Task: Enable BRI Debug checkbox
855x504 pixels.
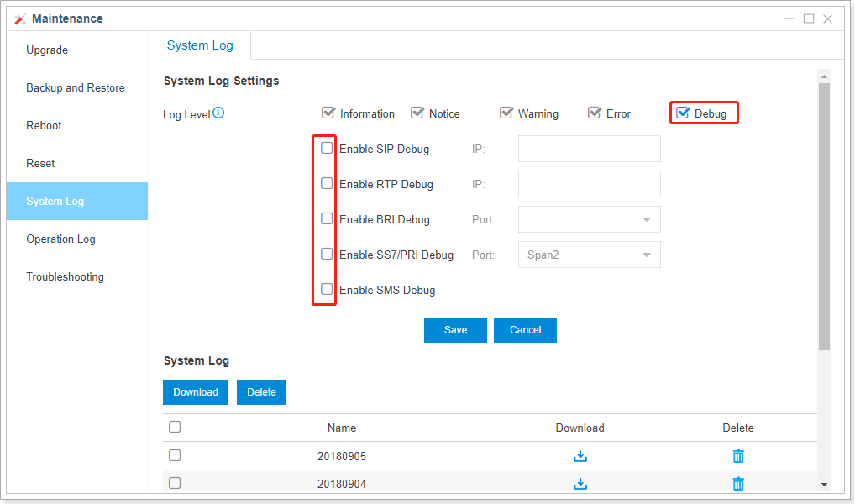Action: pos(327,218)
